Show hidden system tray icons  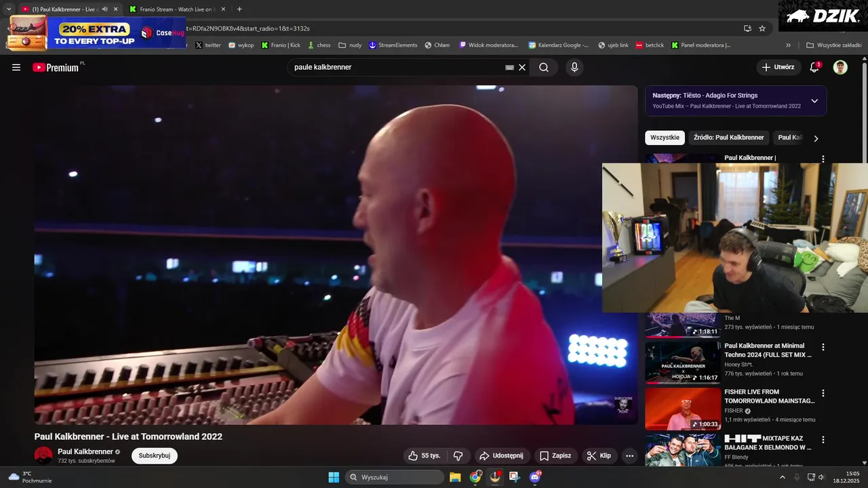click(x=782, y=477)
